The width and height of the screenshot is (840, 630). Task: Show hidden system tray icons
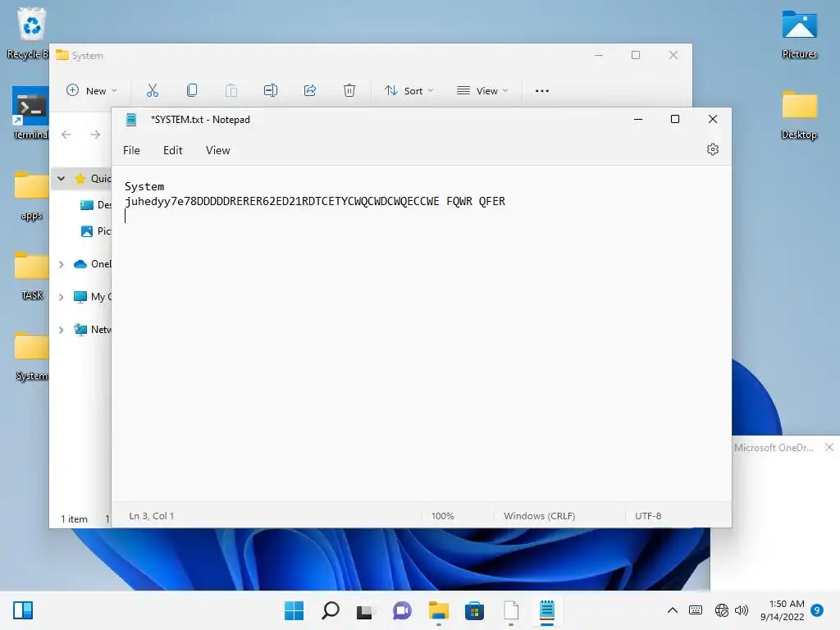(673, 610)
